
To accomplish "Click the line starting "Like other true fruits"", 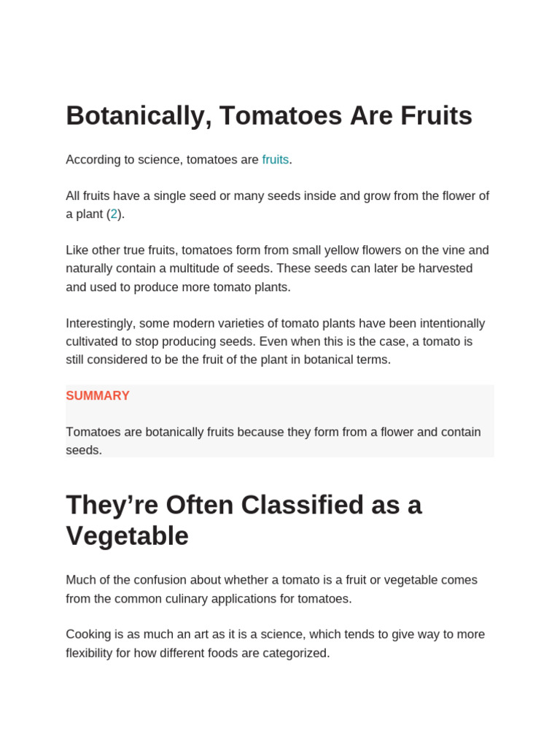I will point(277,250).
